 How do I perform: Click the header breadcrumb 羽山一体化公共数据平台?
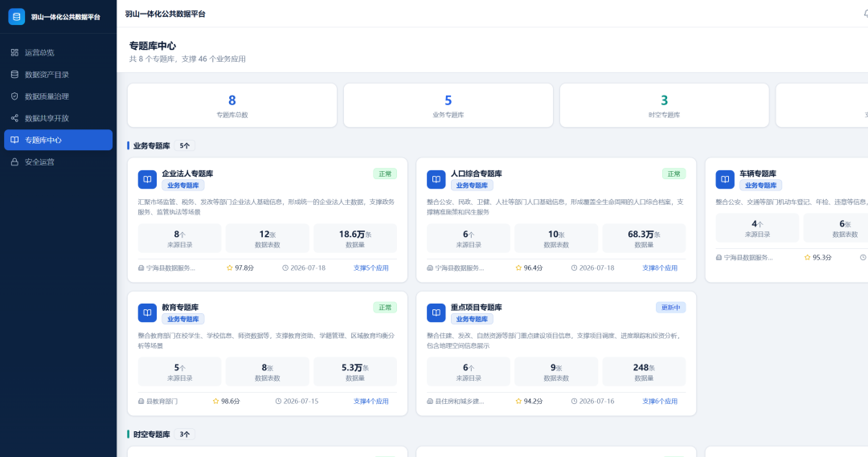(x=165, y=14)
